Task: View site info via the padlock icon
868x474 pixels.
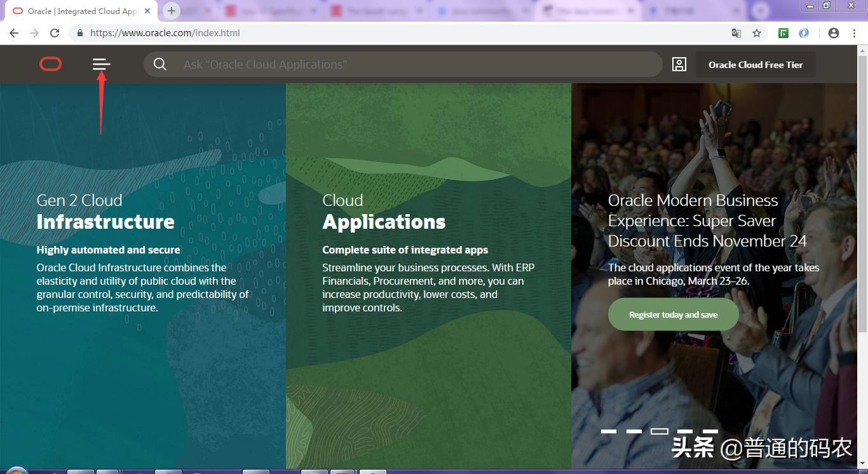Action: click(80, 33)
